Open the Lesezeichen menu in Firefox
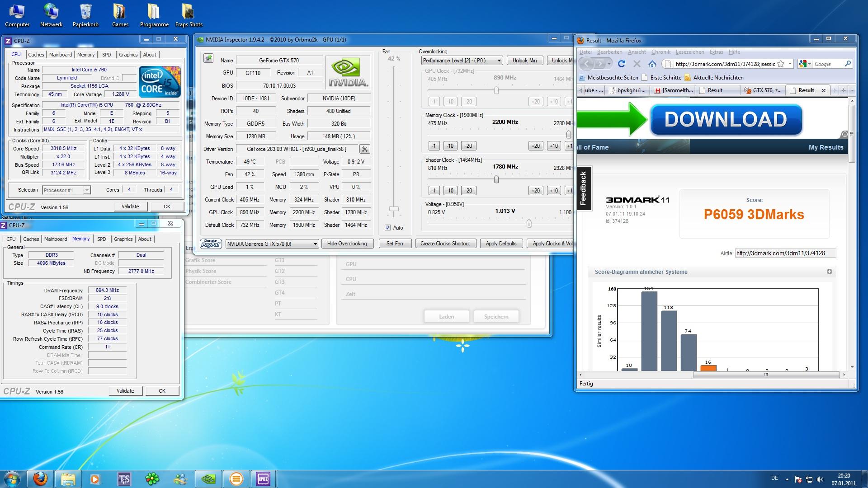Screen dimensions: 868x488 point(690,52)
